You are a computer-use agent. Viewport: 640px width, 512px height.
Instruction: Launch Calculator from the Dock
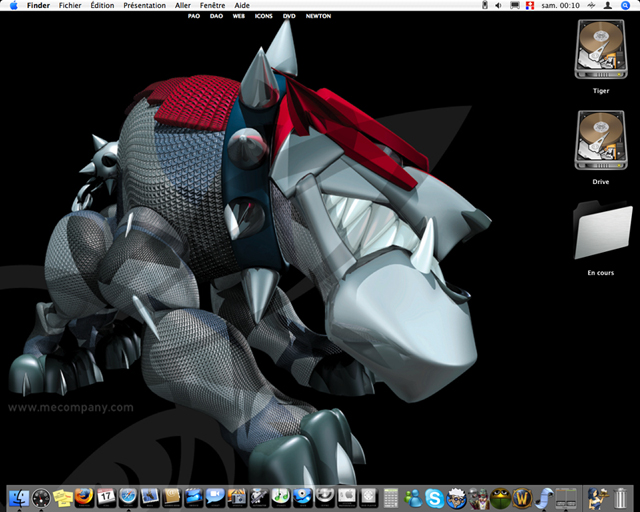391,498
